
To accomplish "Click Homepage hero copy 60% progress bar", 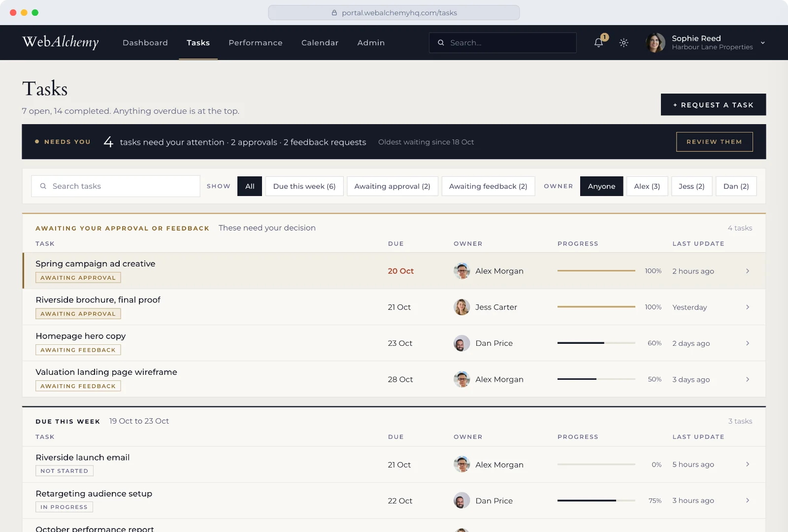I will 596,343.
